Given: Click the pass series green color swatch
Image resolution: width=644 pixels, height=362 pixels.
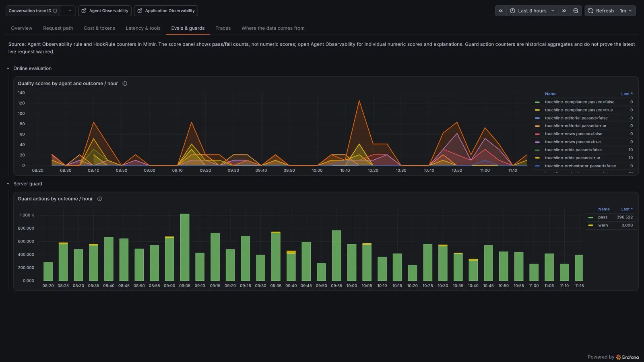Looking at the screenshot, I should (x=590, y=218).
